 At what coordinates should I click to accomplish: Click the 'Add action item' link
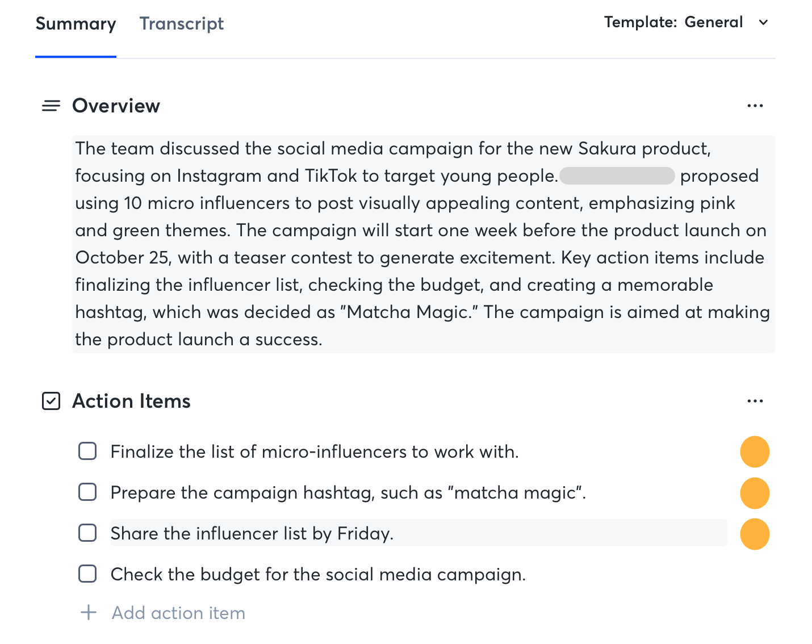click(178, 613)
